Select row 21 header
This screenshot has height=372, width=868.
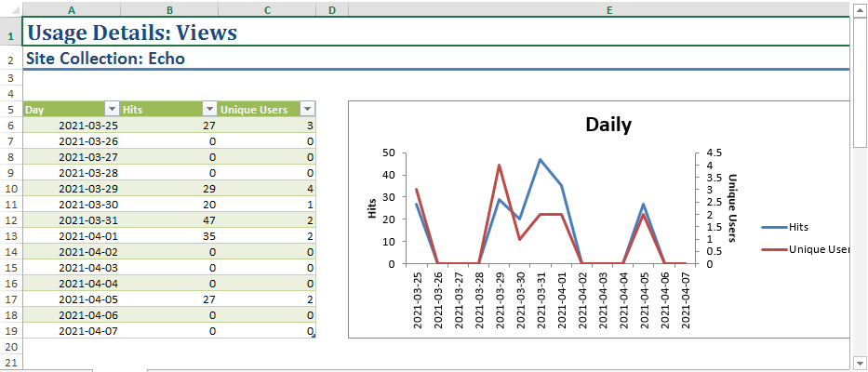10,363
